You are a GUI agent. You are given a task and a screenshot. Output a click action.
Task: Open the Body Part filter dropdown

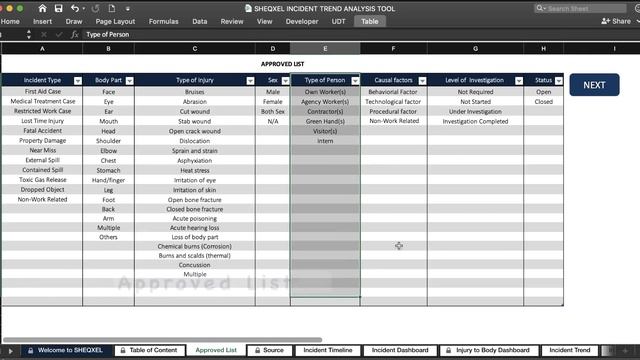coord(129,81)
